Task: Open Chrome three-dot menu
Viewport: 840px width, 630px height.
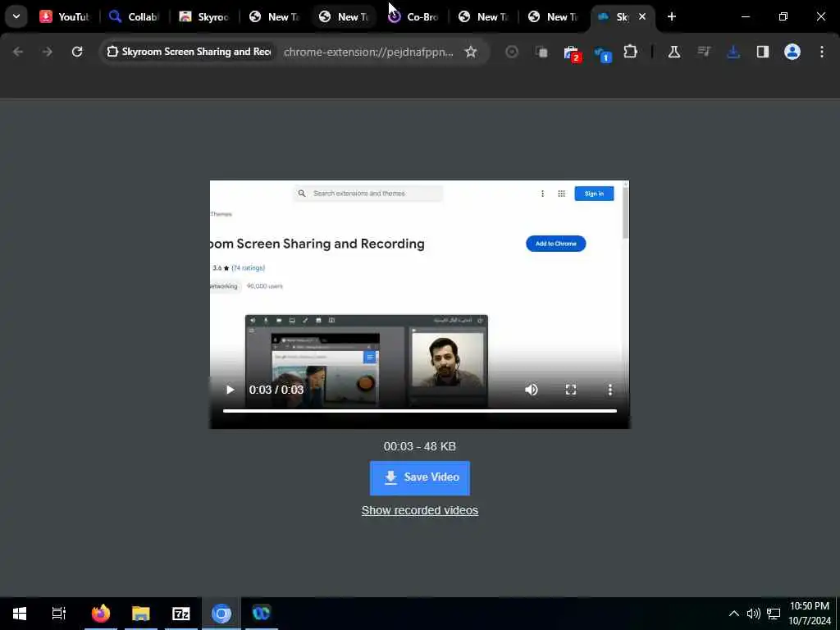Action: point(822,52)
